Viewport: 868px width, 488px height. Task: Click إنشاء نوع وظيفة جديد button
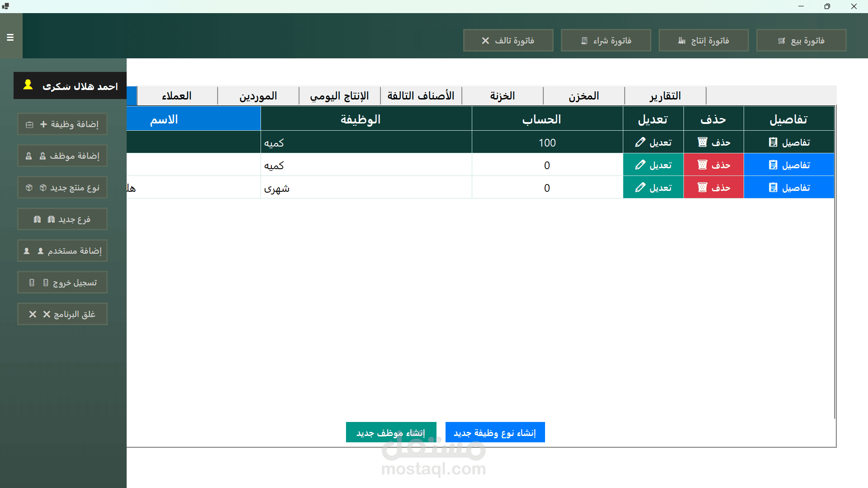[x=495, y=432]
